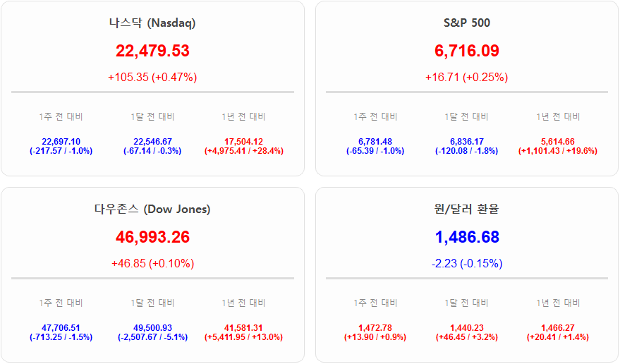Click Nasdaq daily change +105.35 (+0.47%)
This screenshot has height=364, width=620.
pos(152,77)
